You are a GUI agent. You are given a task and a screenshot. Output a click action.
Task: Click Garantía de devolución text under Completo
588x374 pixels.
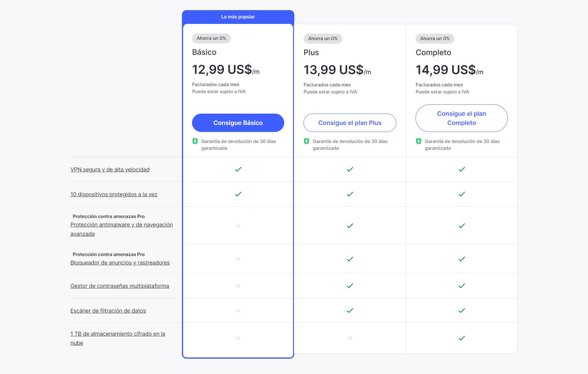click(x=462, y=145)
